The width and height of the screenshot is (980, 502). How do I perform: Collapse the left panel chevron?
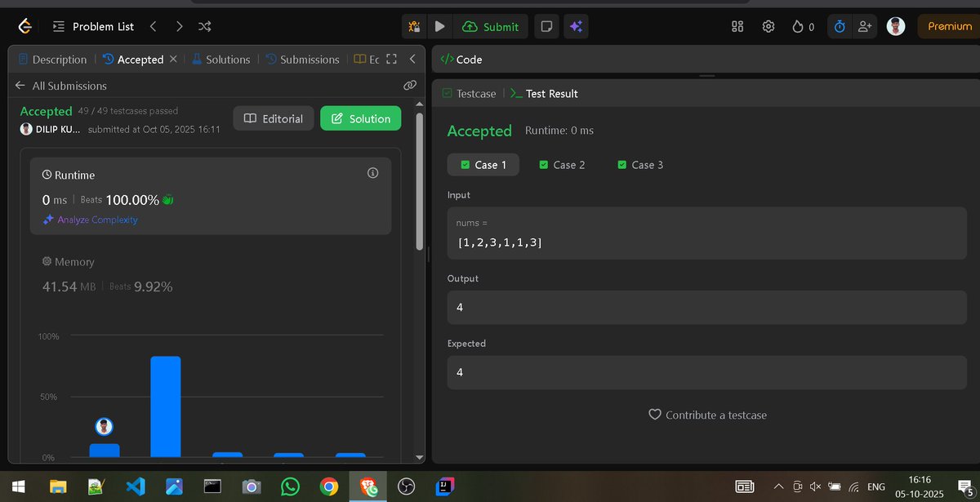tap(412, 60)
